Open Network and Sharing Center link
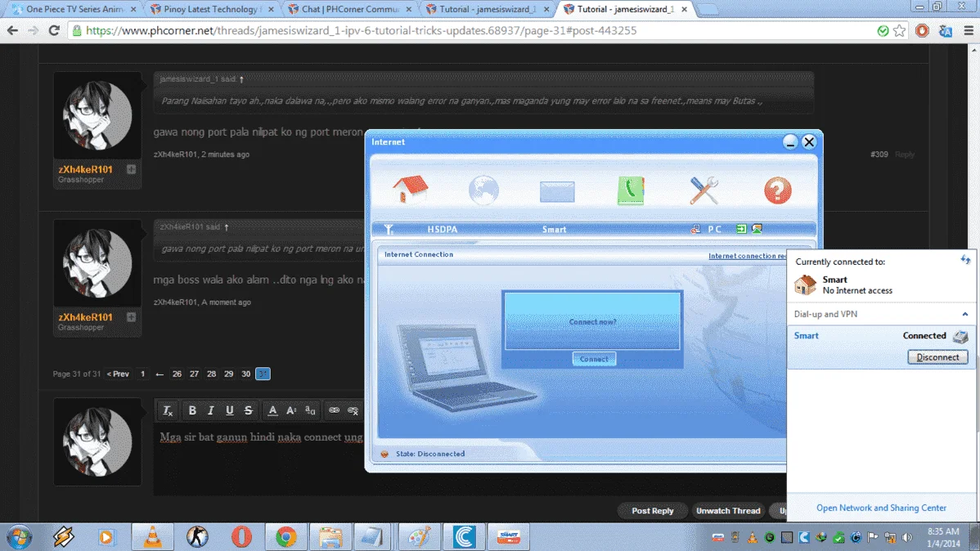Image resolution: width=980 pixels, height=551 pixels. click(881, 508)
